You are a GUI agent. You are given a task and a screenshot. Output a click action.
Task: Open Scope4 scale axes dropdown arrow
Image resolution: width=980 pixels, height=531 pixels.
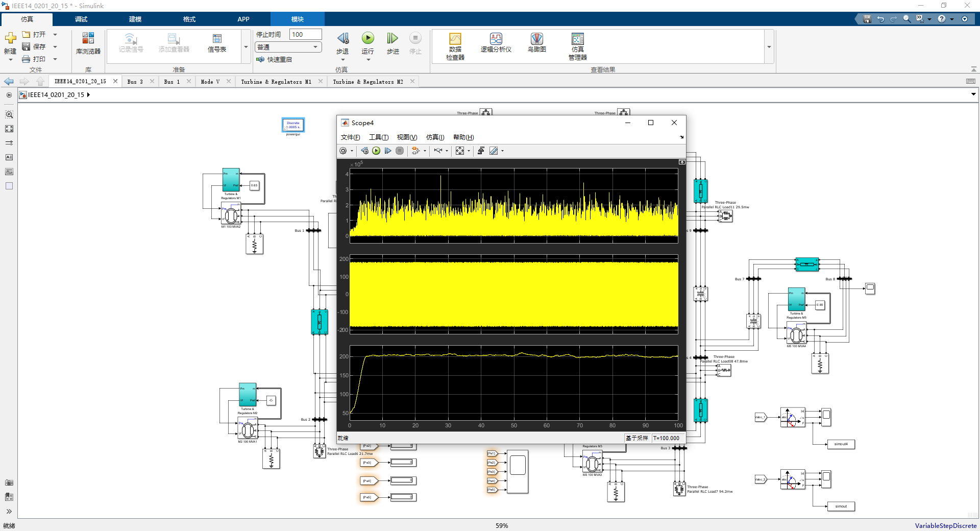[x=469, y=151]
